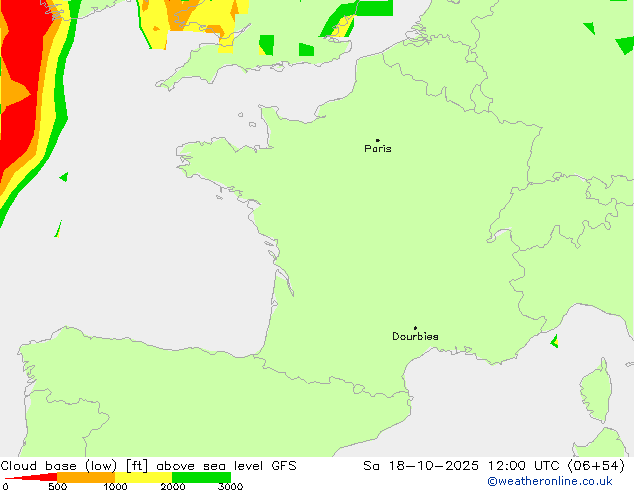Screen dimensions: 634x490
Task: Click the legend value 500
Action: pyautogui.click(x=57, y=486)
